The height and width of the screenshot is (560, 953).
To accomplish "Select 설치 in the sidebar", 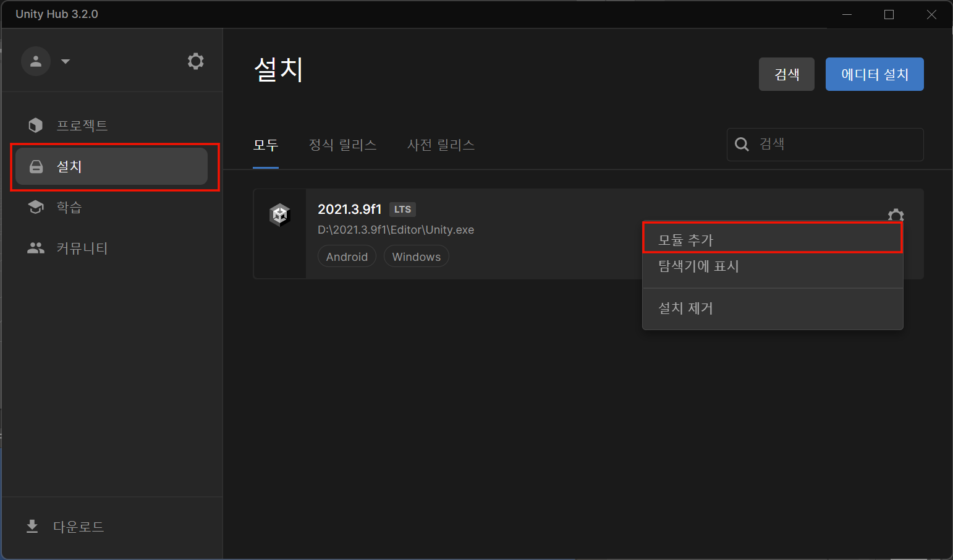I will pyautogui.click(x=111, y=166).
